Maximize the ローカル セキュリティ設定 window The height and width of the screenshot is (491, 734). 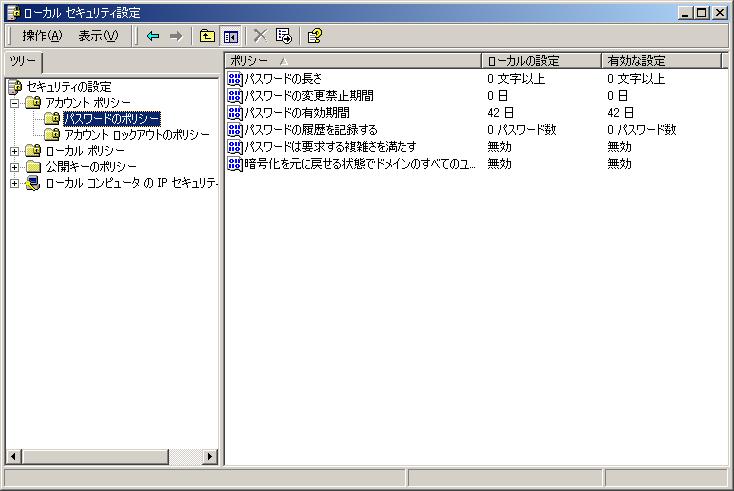[701, 13]
